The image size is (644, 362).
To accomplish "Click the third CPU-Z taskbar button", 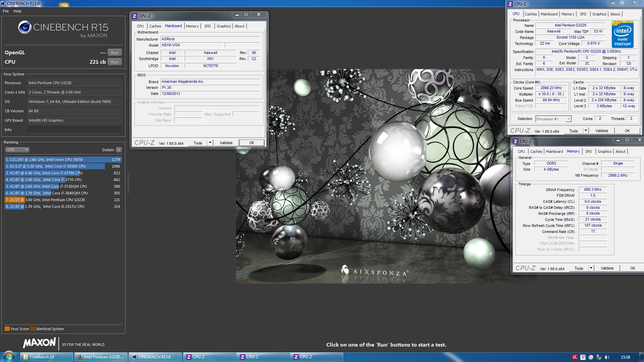I will click(x=318, y=357).
